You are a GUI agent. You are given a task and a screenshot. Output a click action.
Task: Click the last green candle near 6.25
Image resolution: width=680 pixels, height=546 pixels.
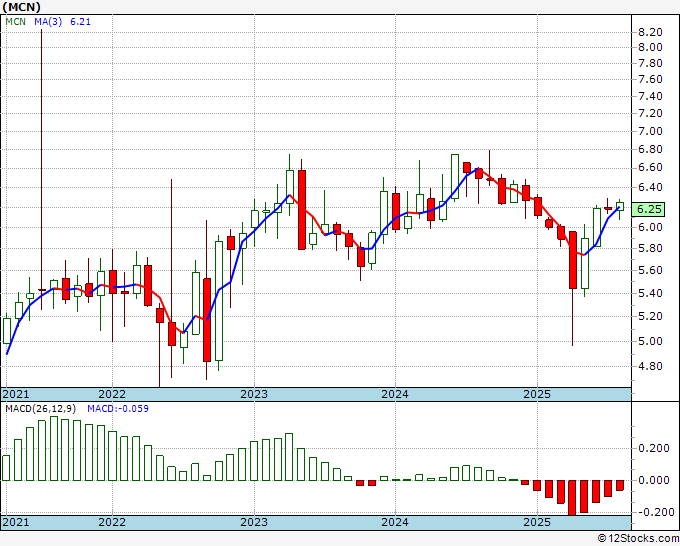coord(620,206)
